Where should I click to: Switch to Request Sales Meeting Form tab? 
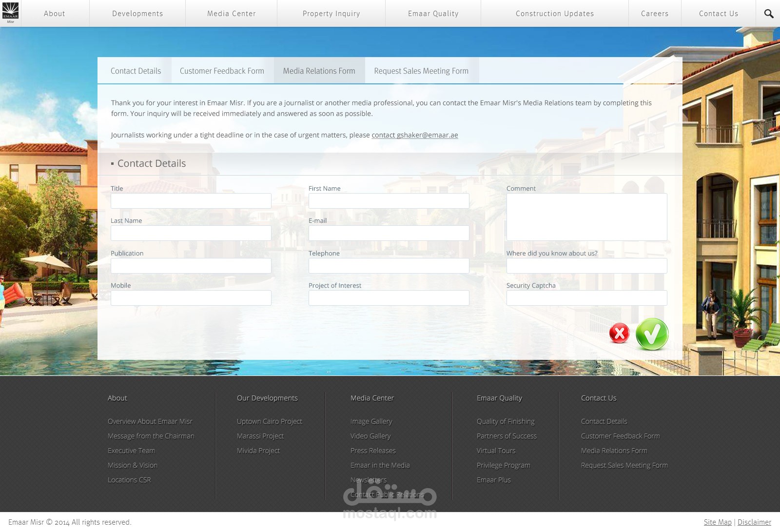click(x=421, y=71)
